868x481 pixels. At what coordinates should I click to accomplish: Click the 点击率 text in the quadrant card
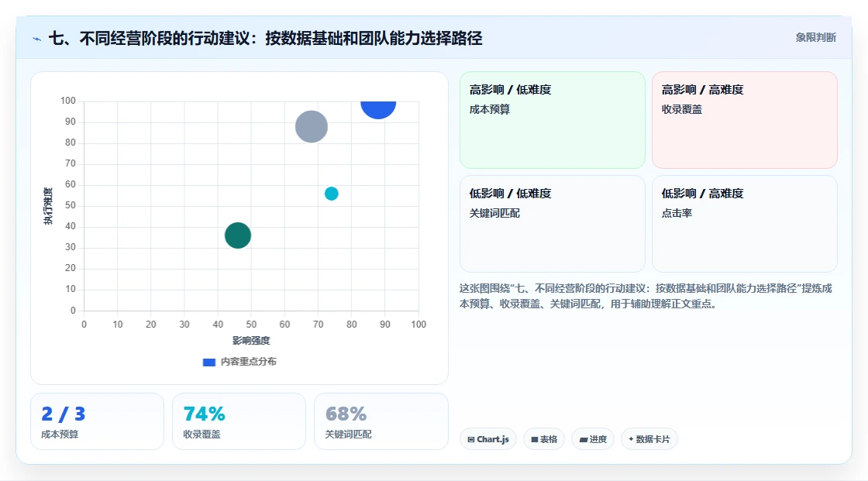(677, 213)
